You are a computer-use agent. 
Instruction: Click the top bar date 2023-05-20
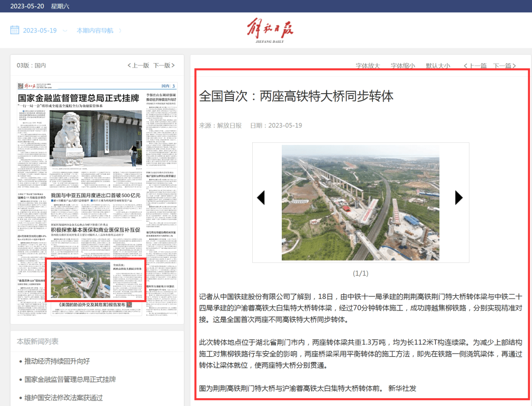27,6
